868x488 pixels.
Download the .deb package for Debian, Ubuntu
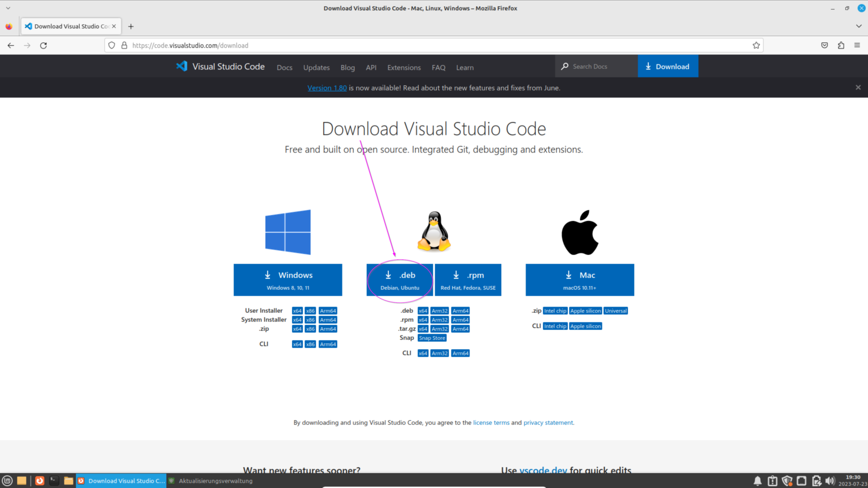coord(400,280)
